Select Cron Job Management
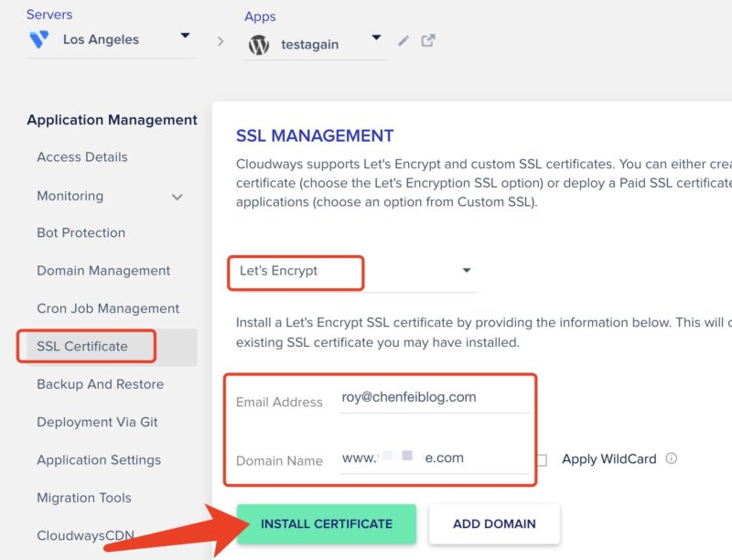Screen dimensions: 732x560 click(x=108, y=308)
